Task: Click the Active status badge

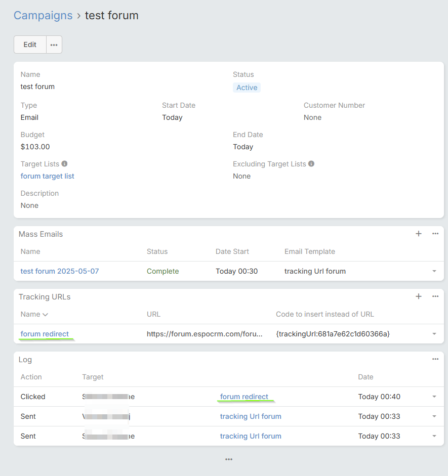Action: (247, 88)
